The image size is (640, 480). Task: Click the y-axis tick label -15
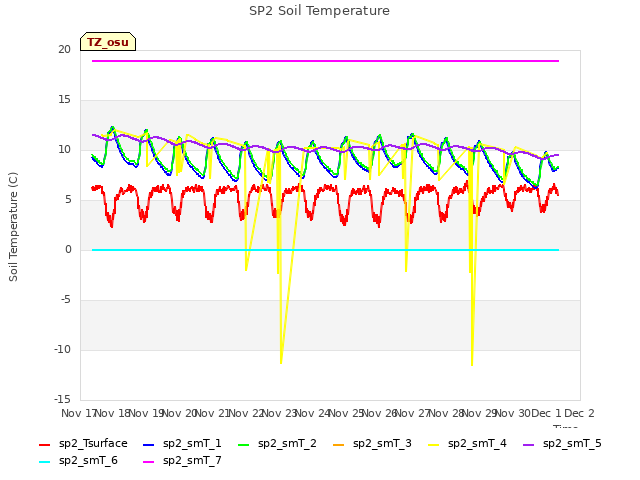(63, 399)
